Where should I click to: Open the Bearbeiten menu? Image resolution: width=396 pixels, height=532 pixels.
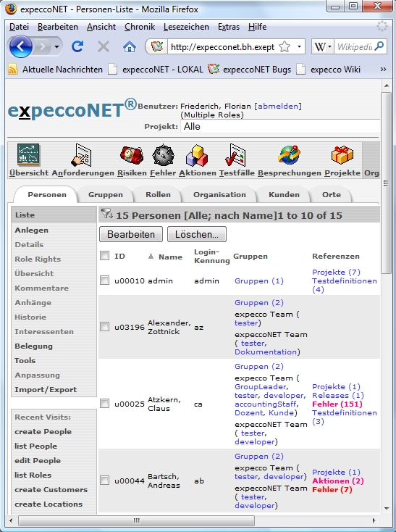(58, 27)
